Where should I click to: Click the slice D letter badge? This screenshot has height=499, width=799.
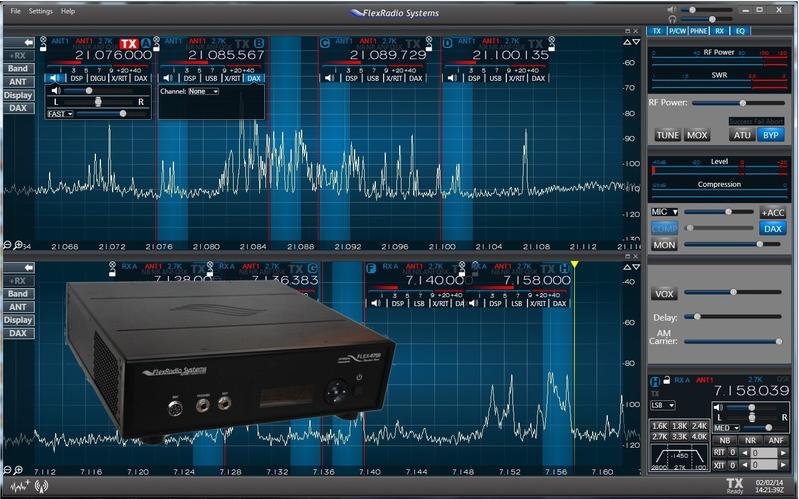tap(447, 43)
